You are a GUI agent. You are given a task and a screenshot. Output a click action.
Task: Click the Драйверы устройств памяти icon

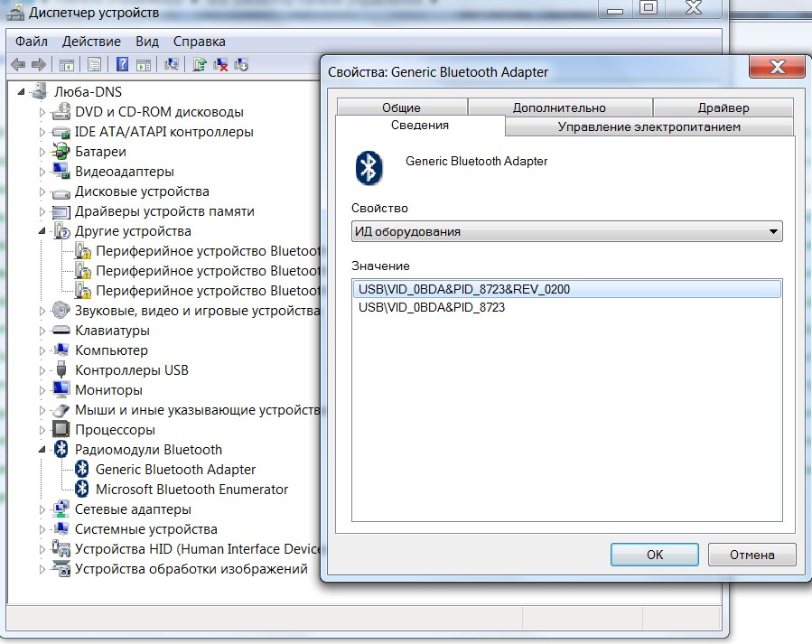(61, 211)
